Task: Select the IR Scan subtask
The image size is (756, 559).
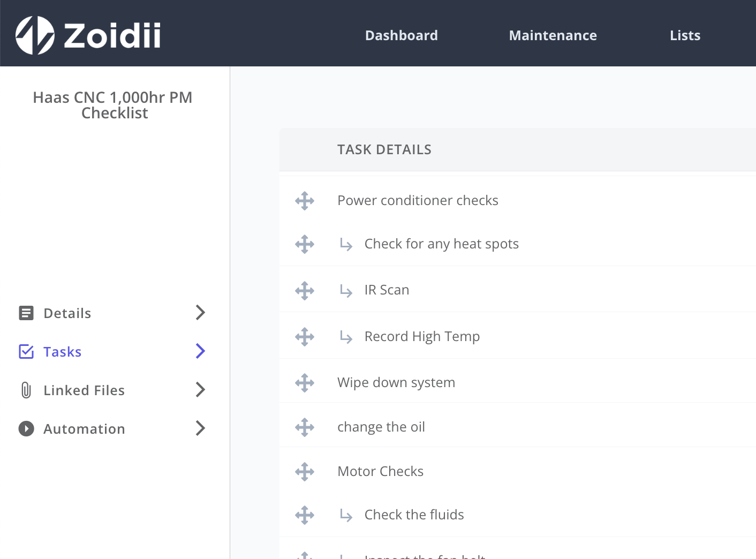Action: pyautogui.click(x=387, y=290)
